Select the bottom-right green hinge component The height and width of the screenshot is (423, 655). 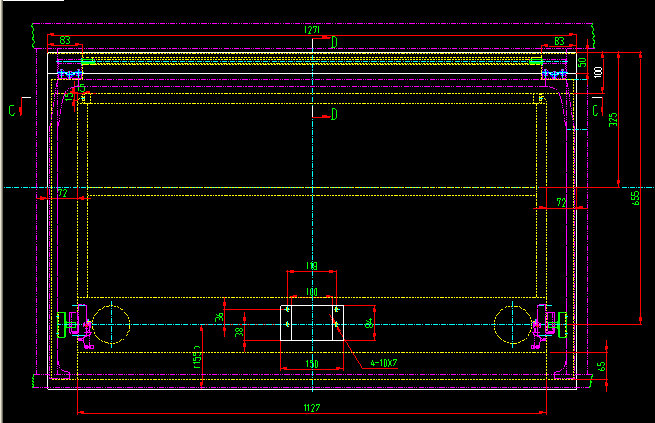[551, 323]
